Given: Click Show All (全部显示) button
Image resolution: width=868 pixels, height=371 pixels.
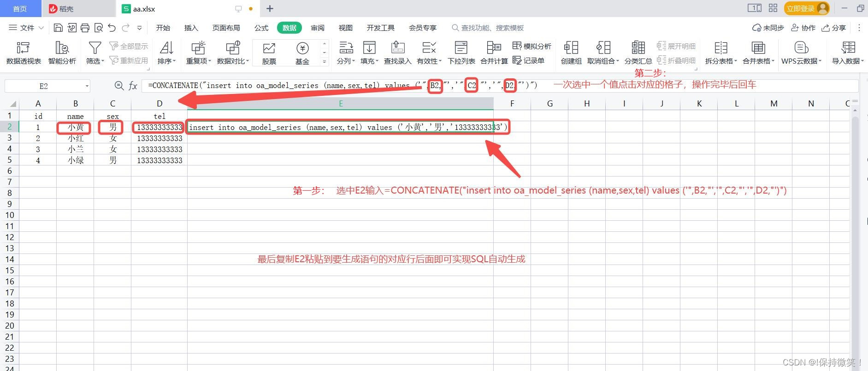Looking at the screenshot, I should click(x=129, y=46).
